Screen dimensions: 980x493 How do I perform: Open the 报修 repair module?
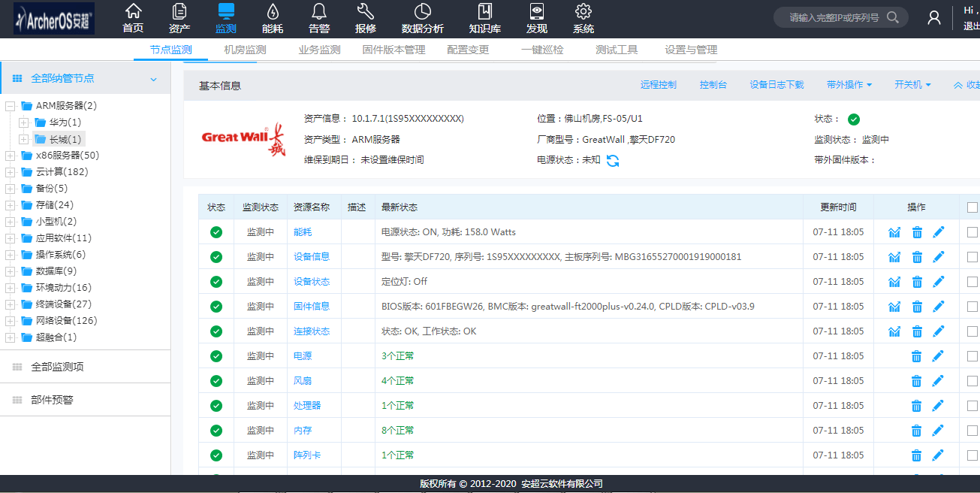pyautogui.click(x=364, y=18)
